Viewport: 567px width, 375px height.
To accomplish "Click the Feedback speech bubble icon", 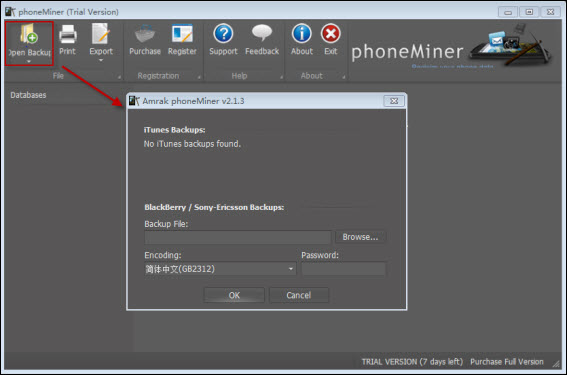I will (x=262, y=33).
